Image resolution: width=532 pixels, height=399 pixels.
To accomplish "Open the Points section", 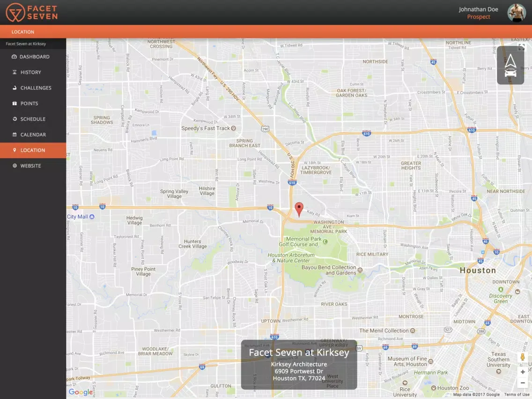I will click(33, 103).
